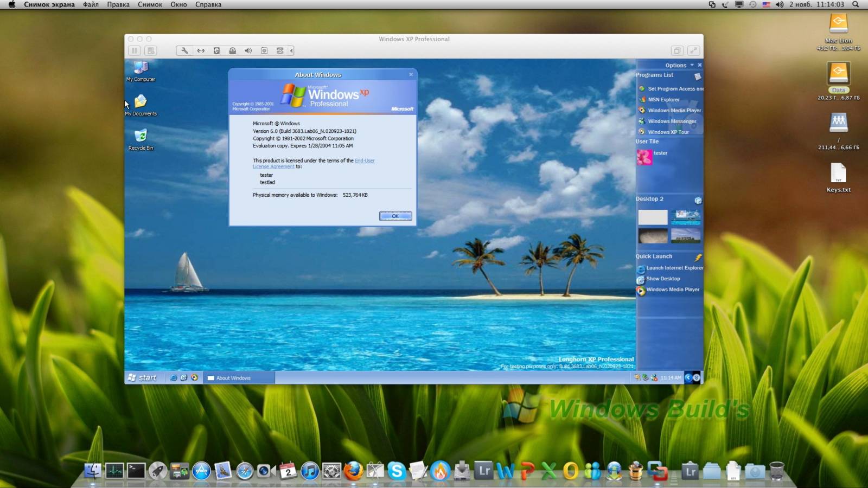Image resolution: width=868 pixels, height=488 pixels.
Task: Click the USB device icon in VM toolbar
Action: 264,50
